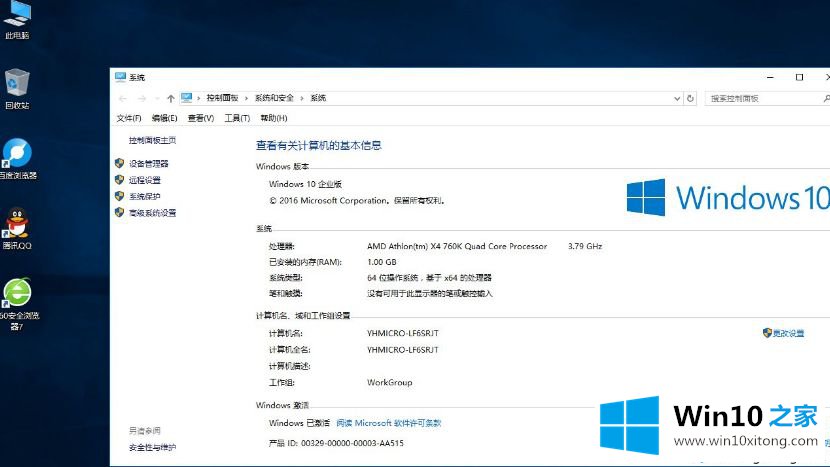830x467 pixels.
Task: Click the 查看有关计算机的基本信息 heading
Action: point(319,146)
